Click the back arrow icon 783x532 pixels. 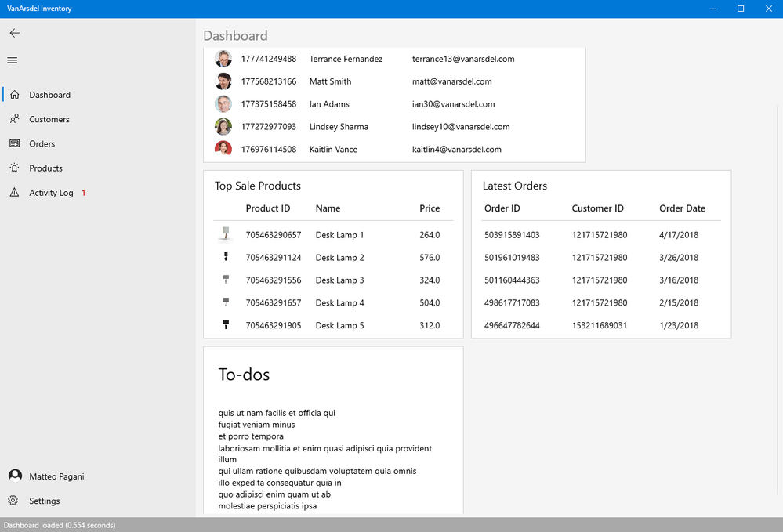click(14, 33)
